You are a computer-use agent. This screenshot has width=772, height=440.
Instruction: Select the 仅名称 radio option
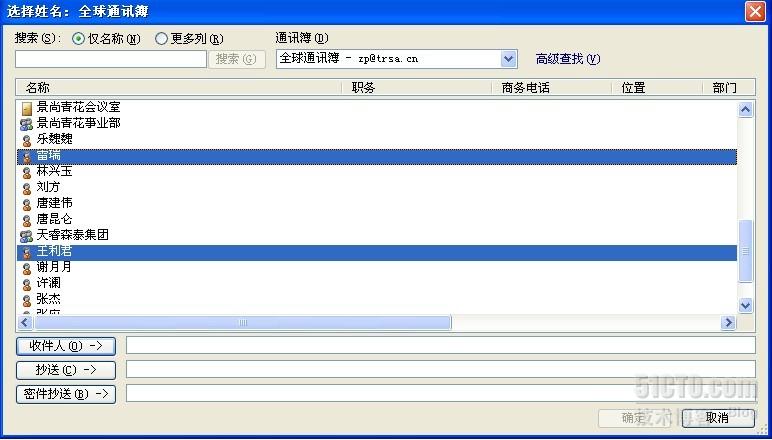click(78, 38)
